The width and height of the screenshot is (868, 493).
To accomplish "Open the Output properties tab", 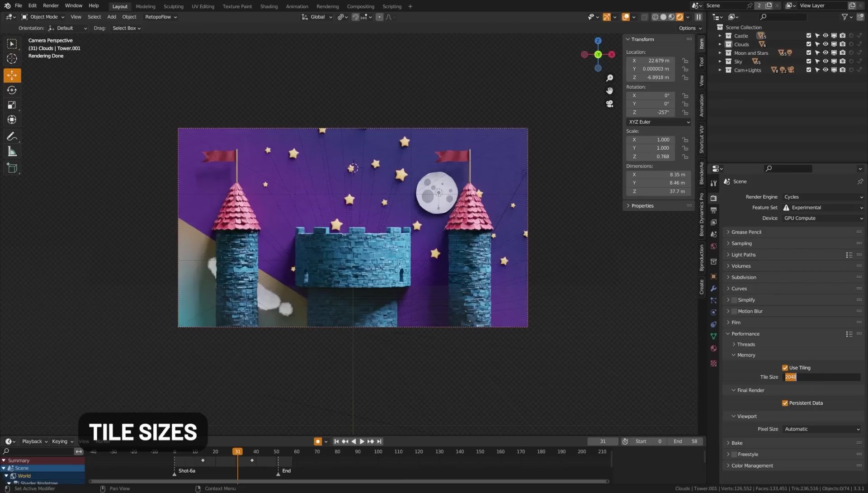I will (714, 210).
